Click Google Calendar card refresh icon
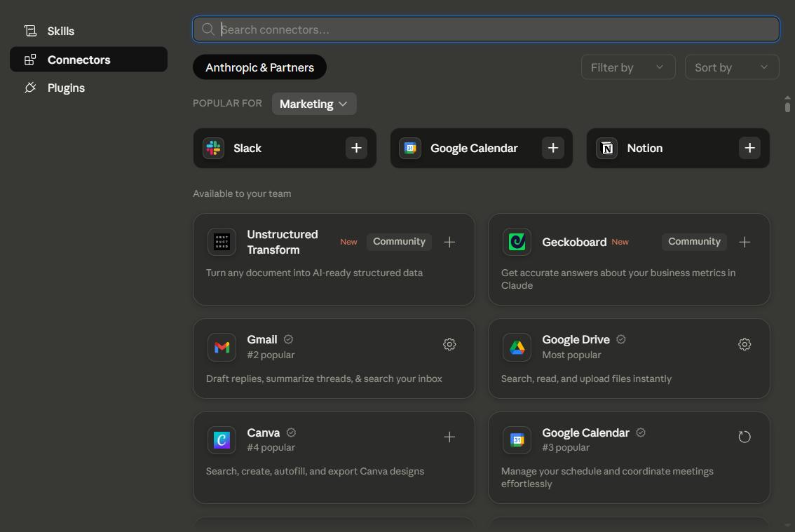 point(745,437)
